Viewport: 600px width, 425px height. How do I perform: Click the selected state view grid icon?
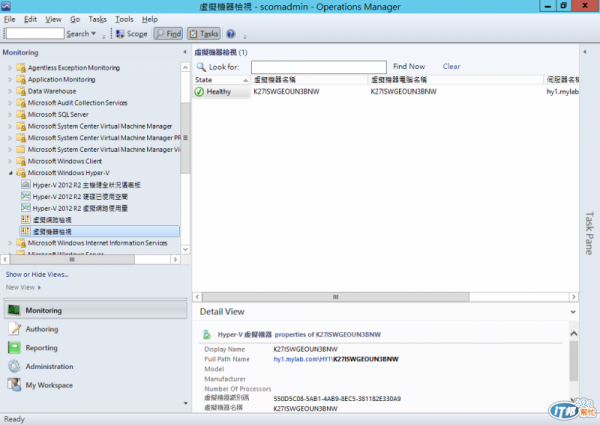coord(26,231)
